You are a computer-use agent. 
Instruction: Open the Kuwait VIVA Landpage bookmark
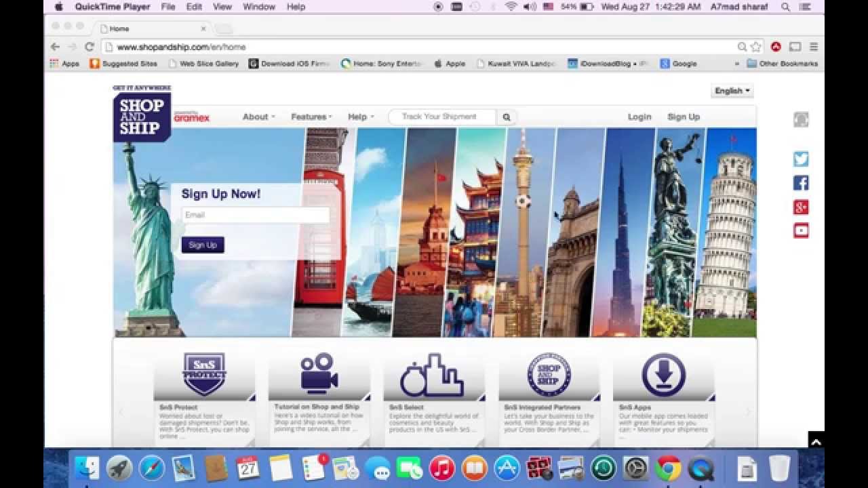(516, 64)
